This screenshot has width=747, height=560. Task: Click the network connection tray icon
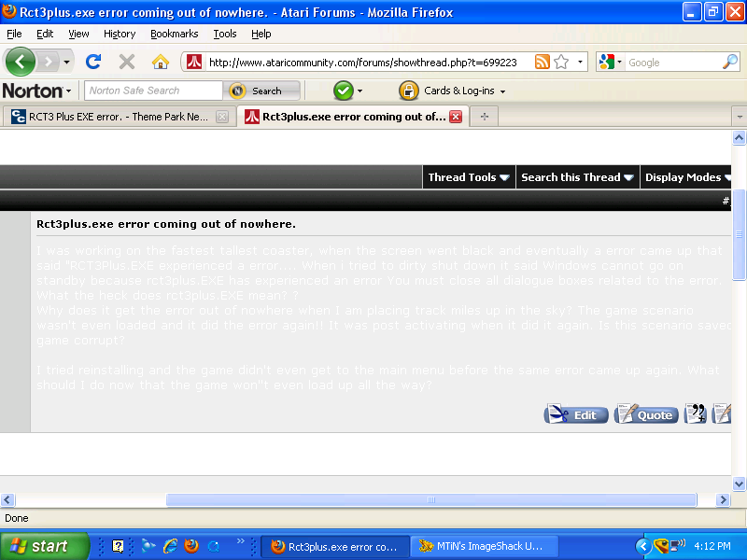tap(678, 545)
